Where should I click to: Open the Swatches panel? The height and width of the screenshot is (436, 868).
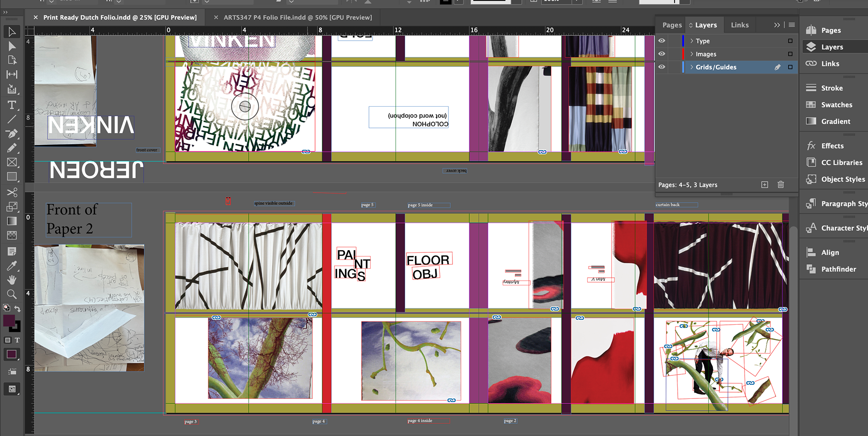pos(836,105)
